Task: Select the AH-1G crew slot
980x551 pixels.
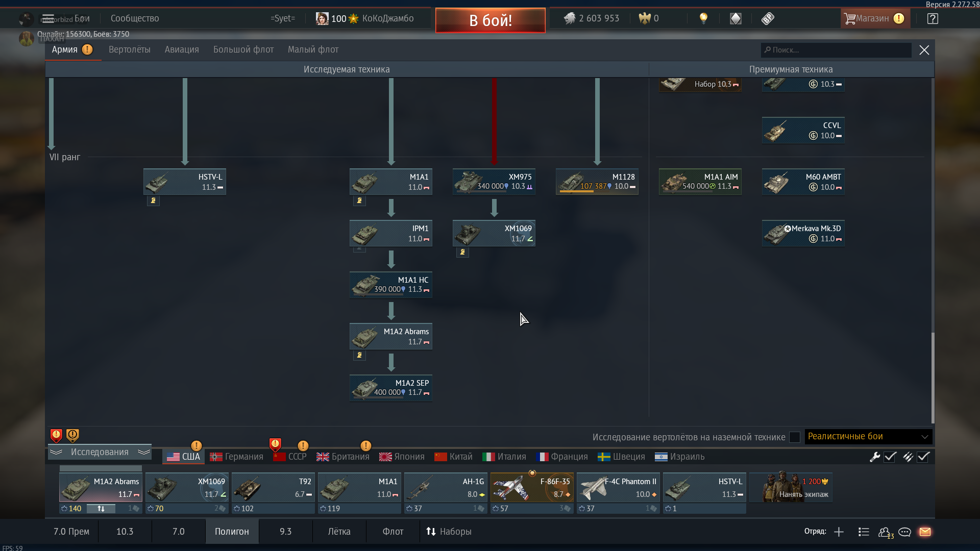Action: click(x=446, y=488)
